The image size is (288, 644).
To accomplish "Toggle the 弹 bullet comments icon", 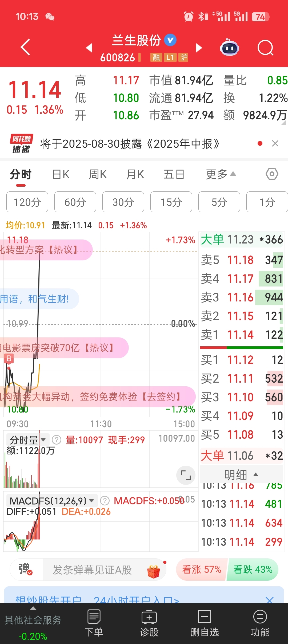I will tap(26, 569).
